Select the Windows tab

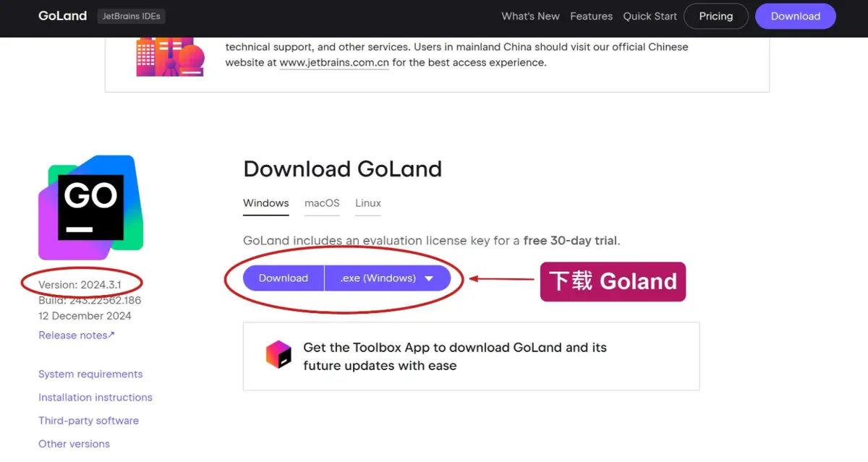tap(265, 203)
